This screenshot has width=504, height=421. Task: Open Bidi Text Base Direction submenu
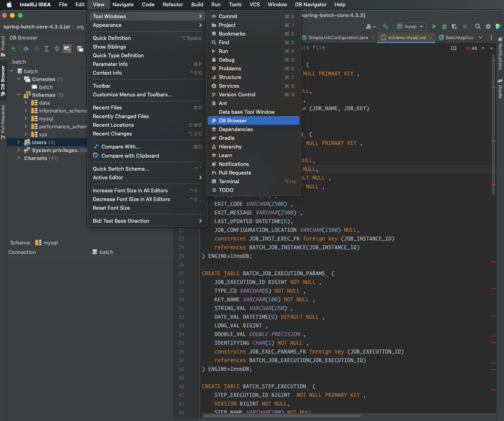pos(147,221)
